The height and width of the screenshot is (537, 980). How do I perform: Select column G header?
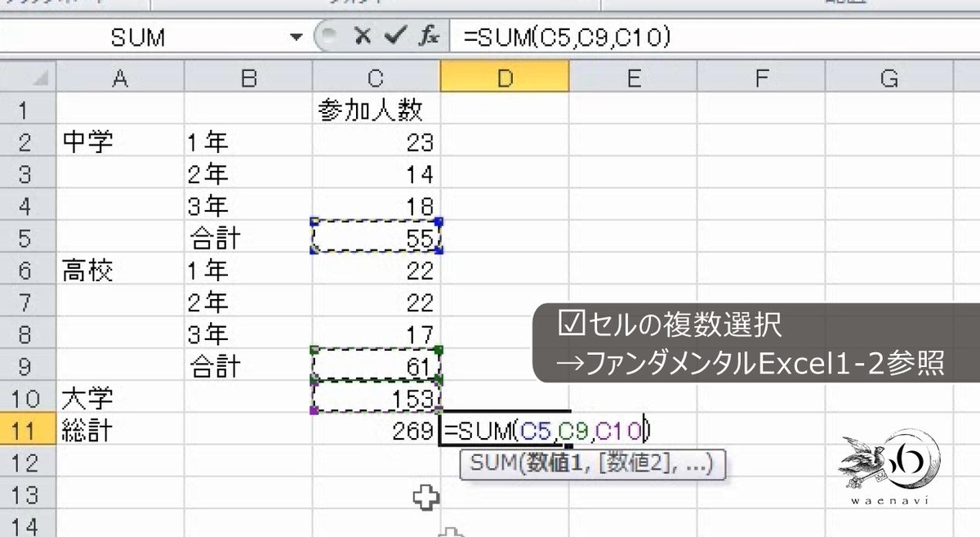pos(889,78)
